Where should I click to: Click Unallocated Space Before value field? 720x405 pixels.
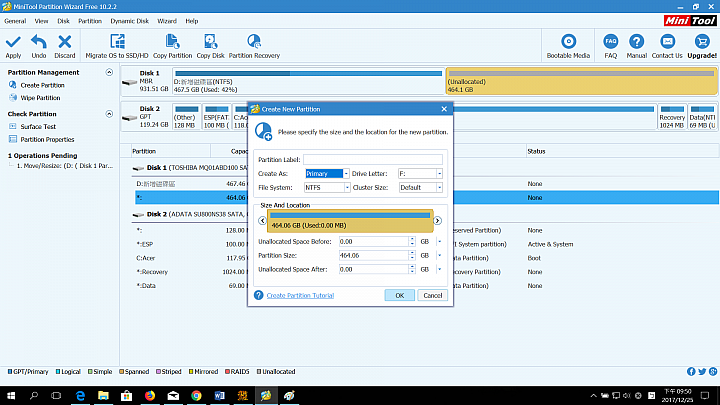point(373,242)
